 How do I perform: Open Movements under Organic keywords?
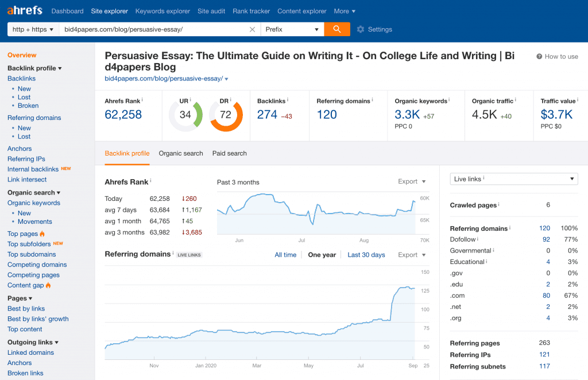tap(35, 222)
